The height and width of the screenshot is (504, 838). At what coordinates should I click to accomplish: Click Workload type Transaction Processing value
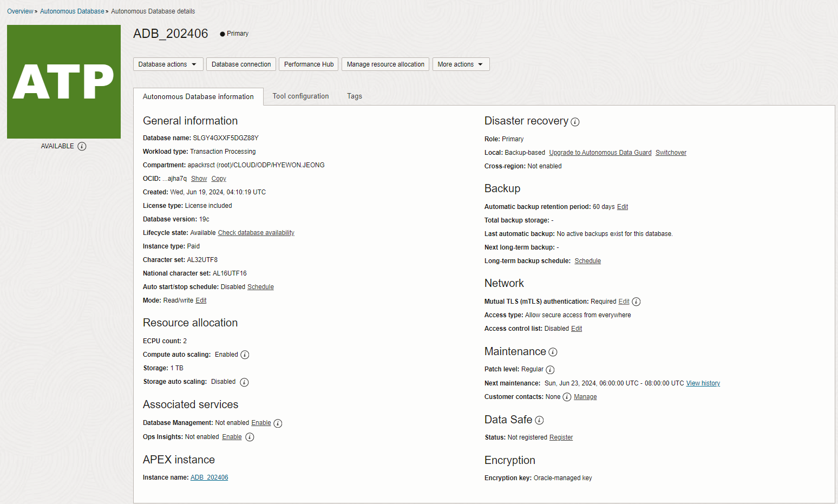[223, 152]
